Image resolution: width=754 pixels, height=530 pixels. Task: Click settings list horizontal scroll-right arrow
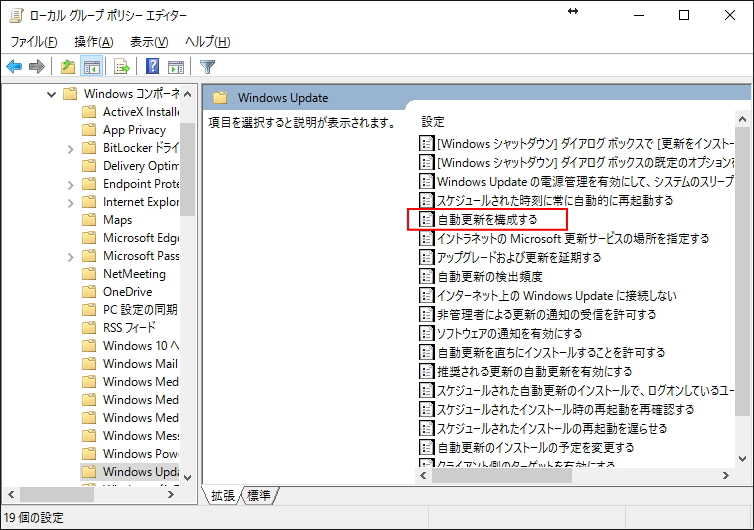click(726, 476)
